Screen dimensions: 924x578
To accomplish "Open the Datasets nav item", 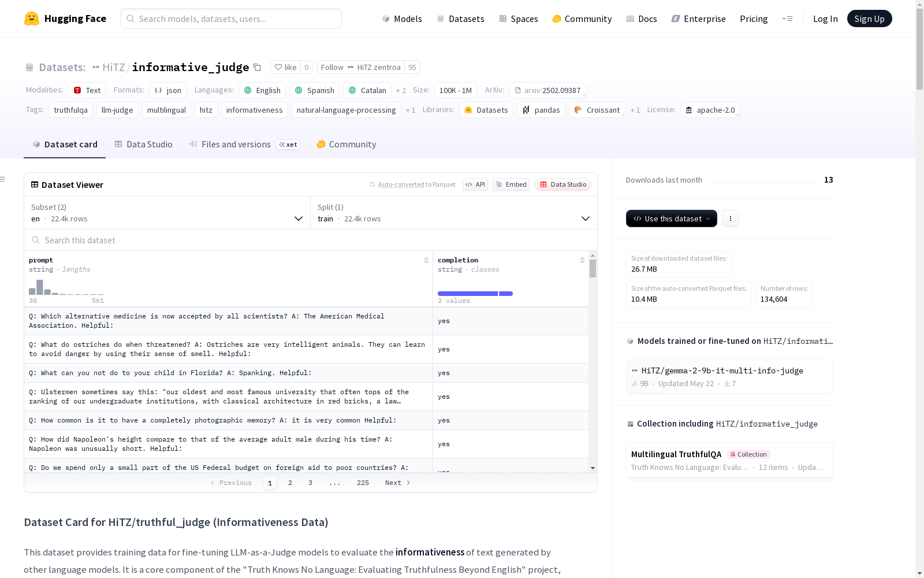I will pyautogui.click(x=460, y=18).
